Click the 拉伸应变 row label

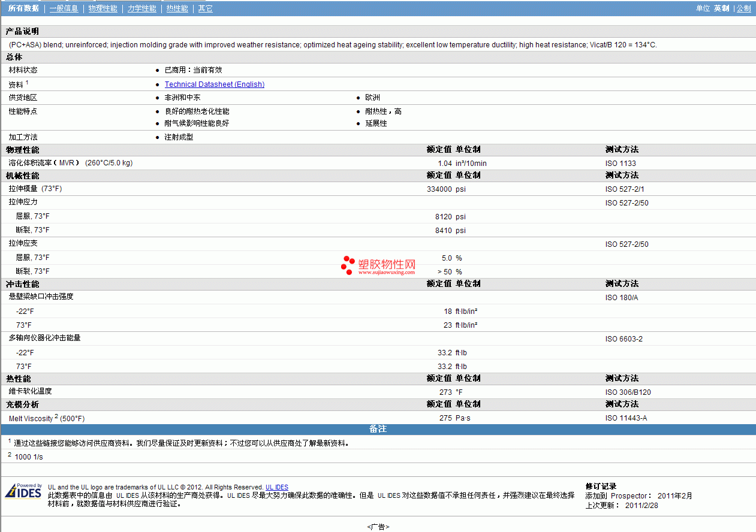pyautogui.click(x=23, y=243)
